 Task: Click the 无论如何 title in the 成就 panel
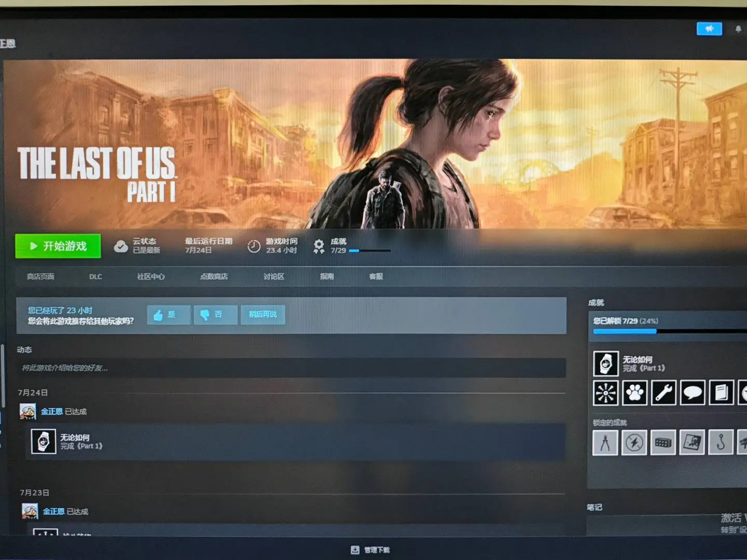(638, 359)
